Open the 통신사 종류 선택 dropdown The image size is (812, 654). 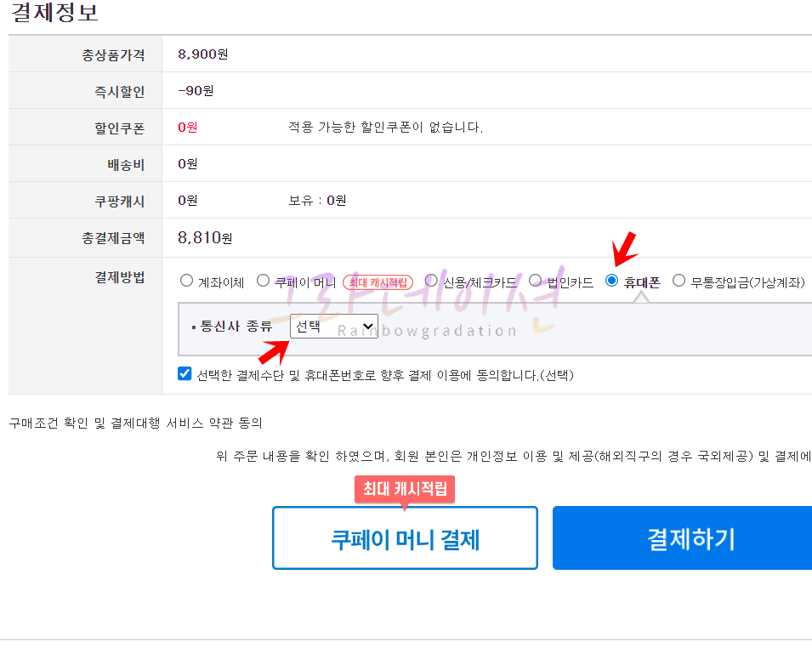click(334, 327)
